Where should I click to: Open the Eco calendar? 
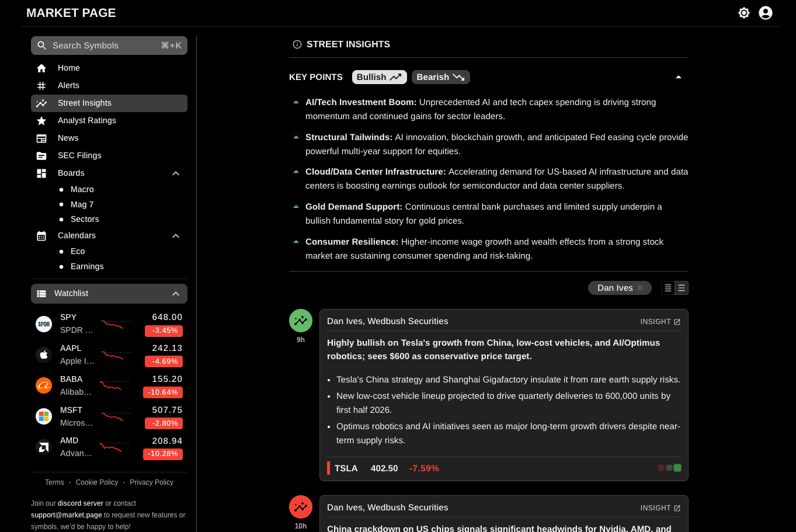(x=78, y=252)
